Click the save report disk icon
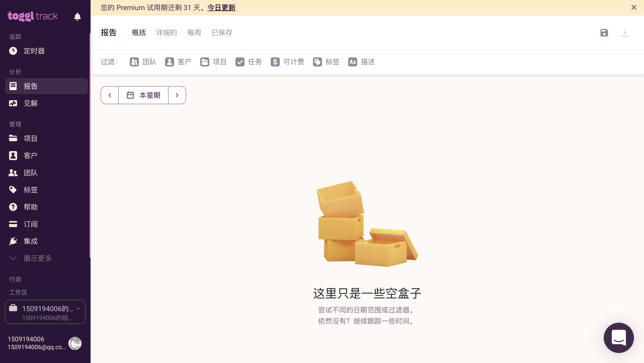This screenshot has width=644, height=363. click(604, 33)
